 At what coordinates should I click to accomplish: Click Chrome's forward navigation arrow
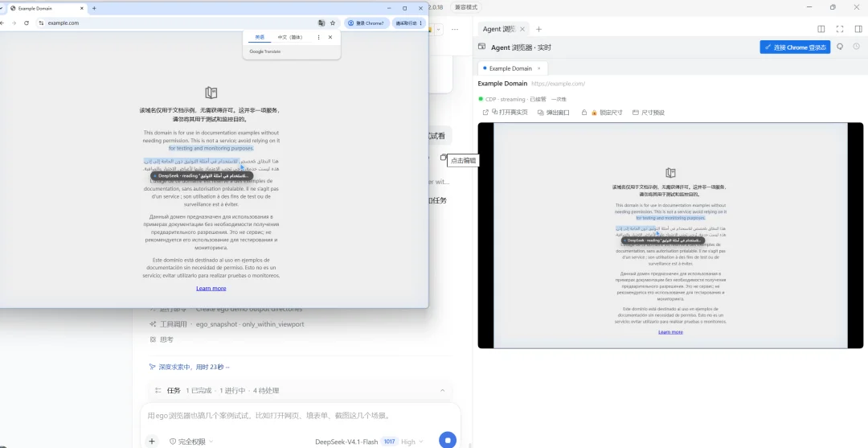pyautogui.click(x=14, y=23)
